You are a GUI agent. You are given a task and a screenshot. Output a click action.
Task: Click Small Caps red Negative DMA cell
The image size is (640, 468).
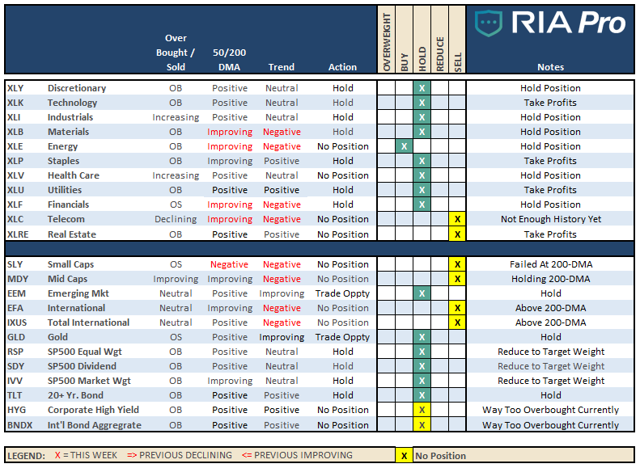(229, 265)
